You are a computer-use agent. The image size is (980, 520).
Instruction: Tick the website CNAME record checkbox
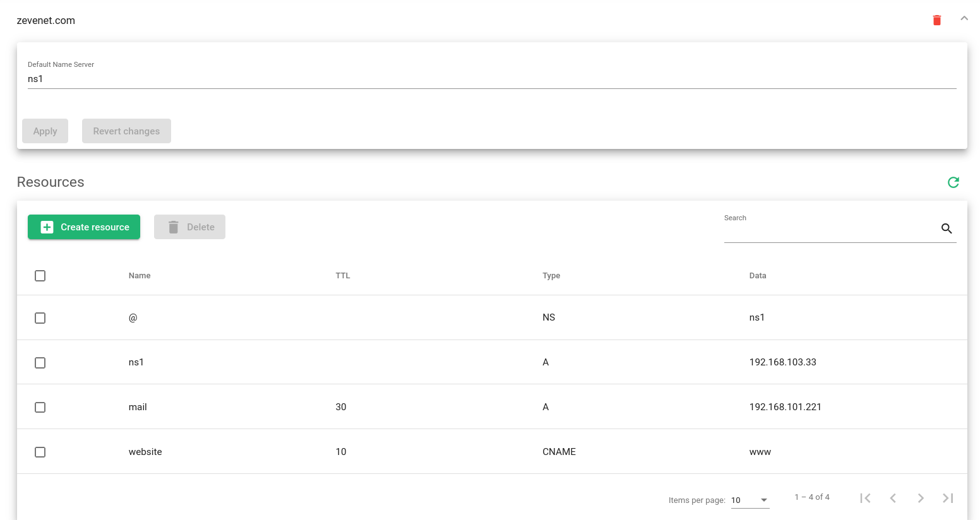[x=40, y=452]
